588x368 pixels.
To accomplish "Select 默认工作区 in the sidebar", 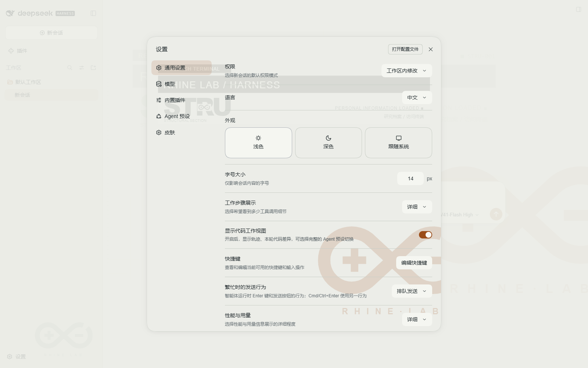I will click(x=51, y=82).
